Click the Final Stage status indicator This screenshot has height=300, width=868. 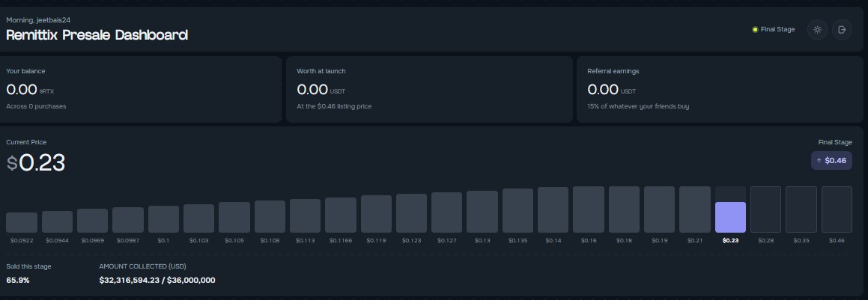(774, 29)
